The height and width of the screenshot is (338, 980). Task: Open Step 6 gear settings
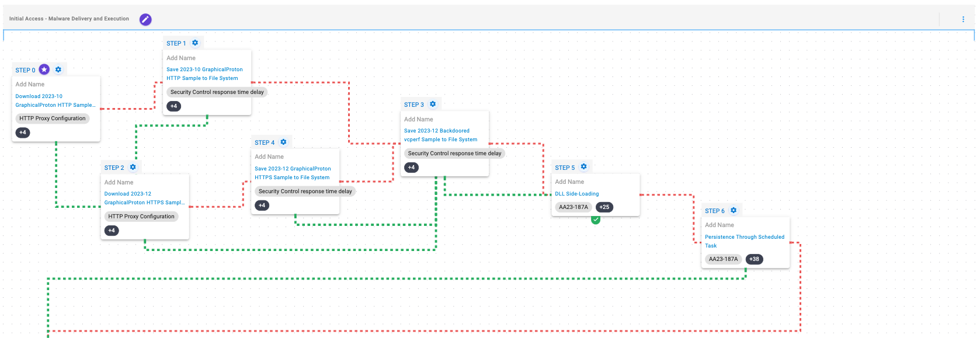(734, 210)
